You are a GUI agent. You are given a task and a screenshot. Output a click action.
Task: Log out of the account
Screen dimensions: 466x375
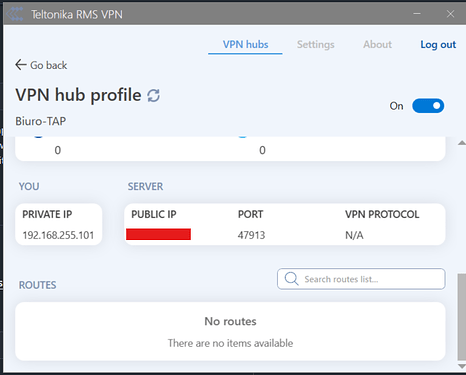pyautogui.click(x=438, y=45)
